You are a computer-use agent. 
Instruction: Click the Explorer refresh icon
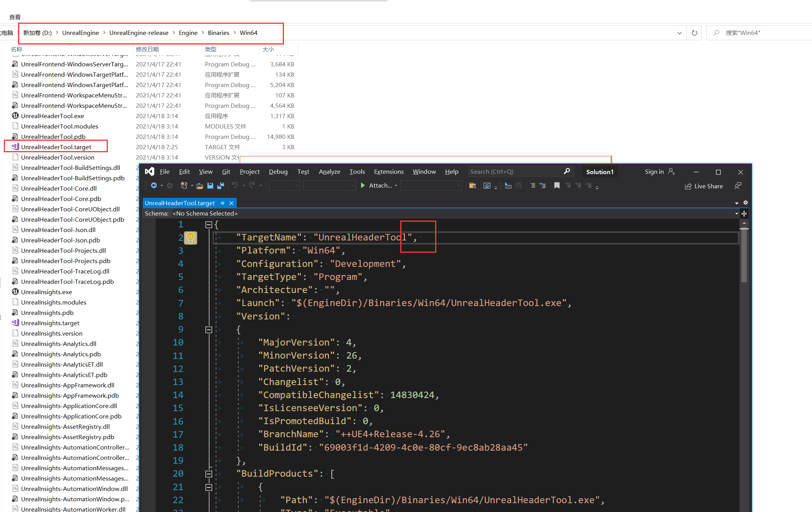coord(694,33)
